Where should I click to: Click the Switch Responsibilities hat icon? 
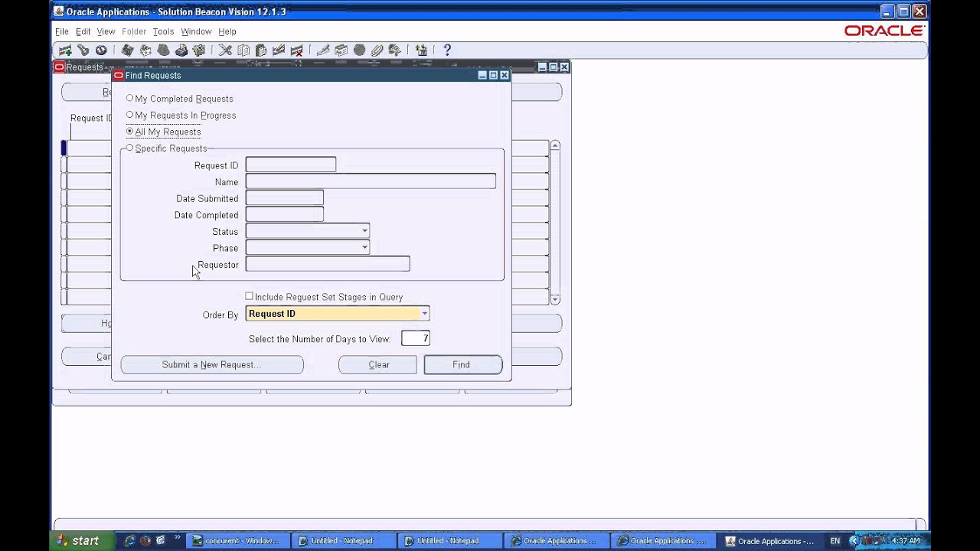163,51
